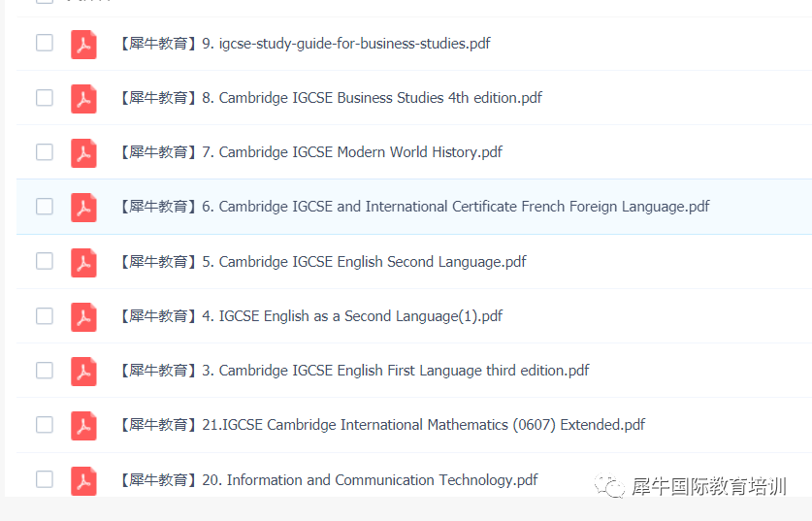The image size is (812, 521).
Task: Open 4. IGCSE English as a Second Language(1).pdf
Action: (x=311, y=316)
